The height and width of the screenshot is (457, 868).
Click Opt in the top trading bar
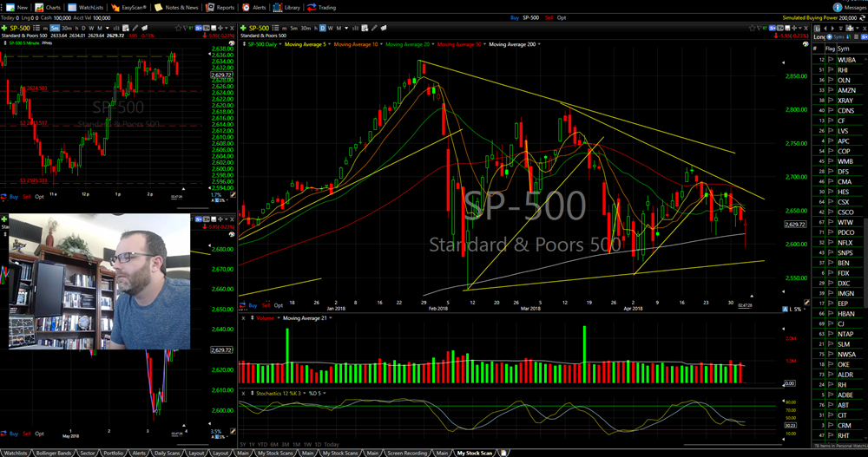point(562,17)
